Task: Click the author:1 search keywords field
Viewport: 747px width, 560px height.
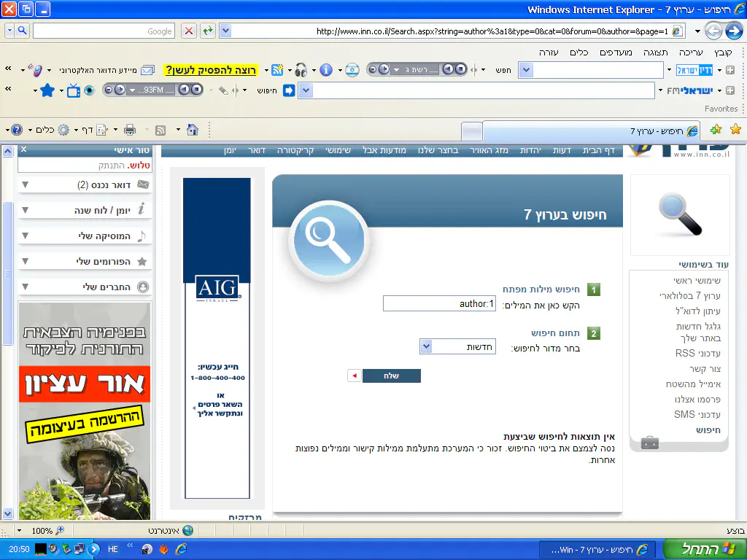Action: coord(439,303)
